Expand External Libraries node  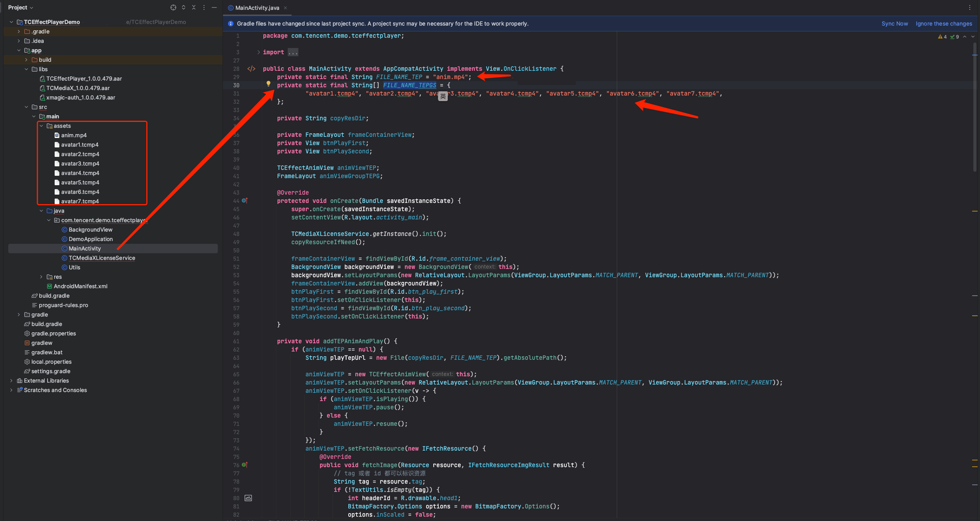tap(11, 381)
